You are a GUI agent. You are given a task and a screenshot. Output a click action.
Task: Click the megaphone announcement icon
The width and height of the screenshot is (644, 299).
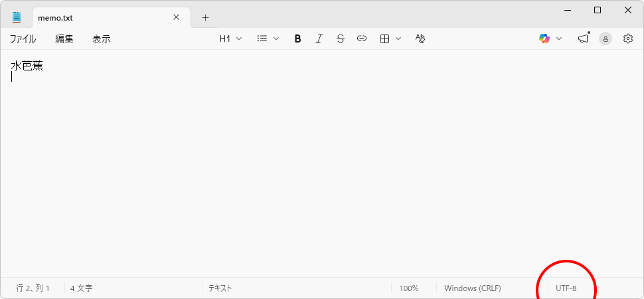point(583,39)
